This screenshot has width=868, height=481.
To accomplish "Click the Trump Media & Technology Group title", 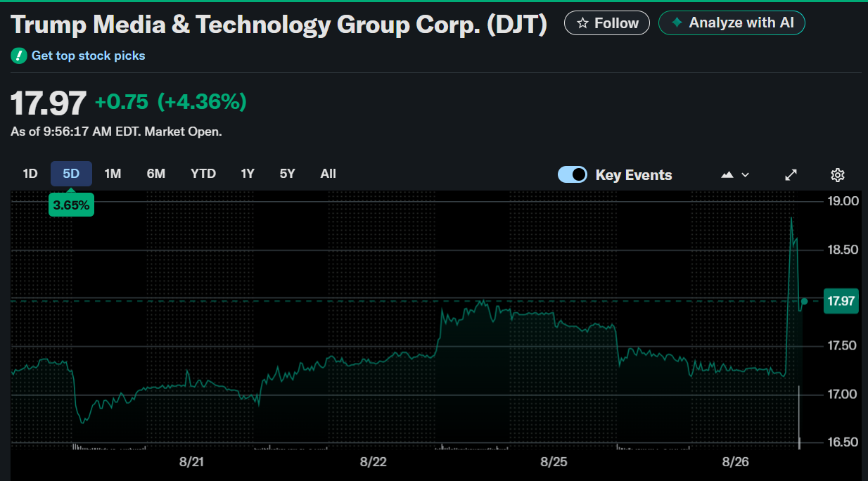I will [279, 25].
